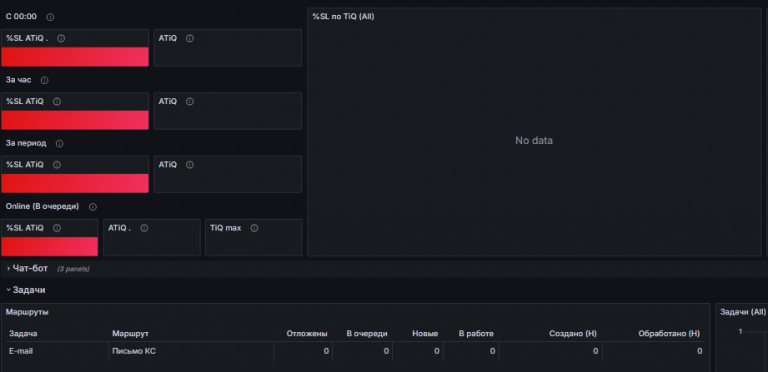
Task: Click red %SL ATiQ bar in За час section
Action: point(75,120)
